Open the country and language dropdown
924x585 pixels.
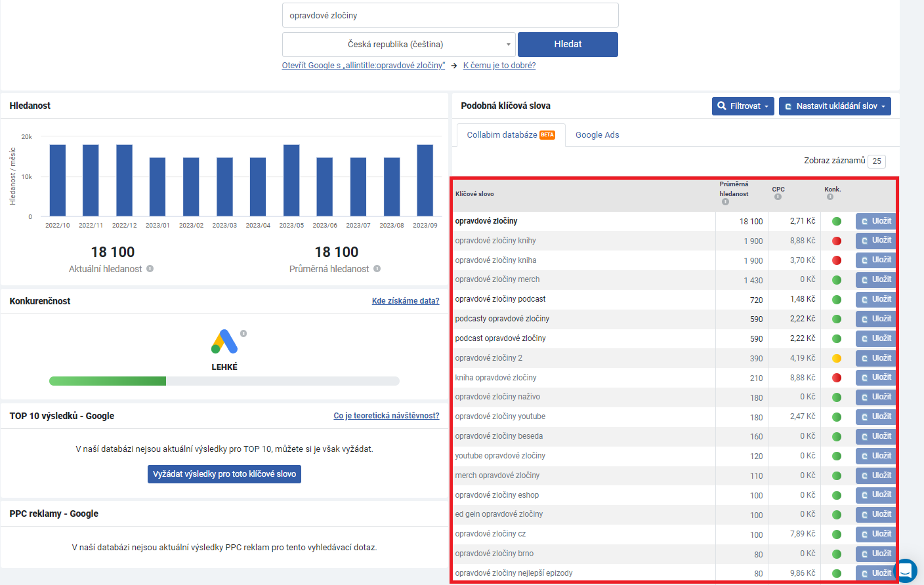click(x=399, y=45)
